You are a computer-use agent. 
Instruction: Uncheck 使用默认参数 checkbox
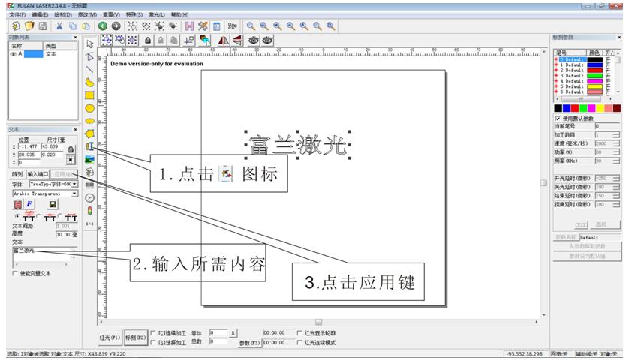point(556,119)
